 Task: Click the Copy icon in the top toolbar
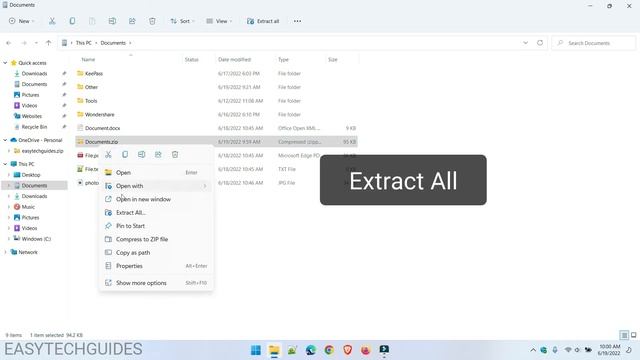[72, 21]
